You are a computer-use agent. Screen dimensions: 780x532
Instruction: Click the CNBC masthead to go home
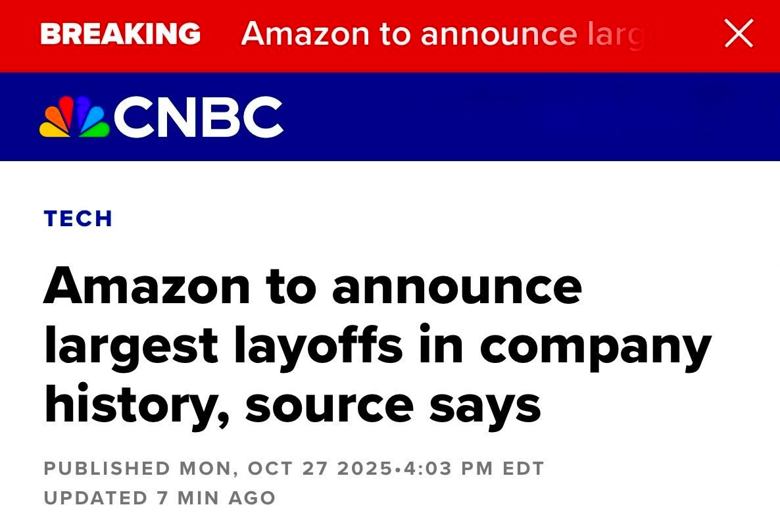click(x=161, y=115)
